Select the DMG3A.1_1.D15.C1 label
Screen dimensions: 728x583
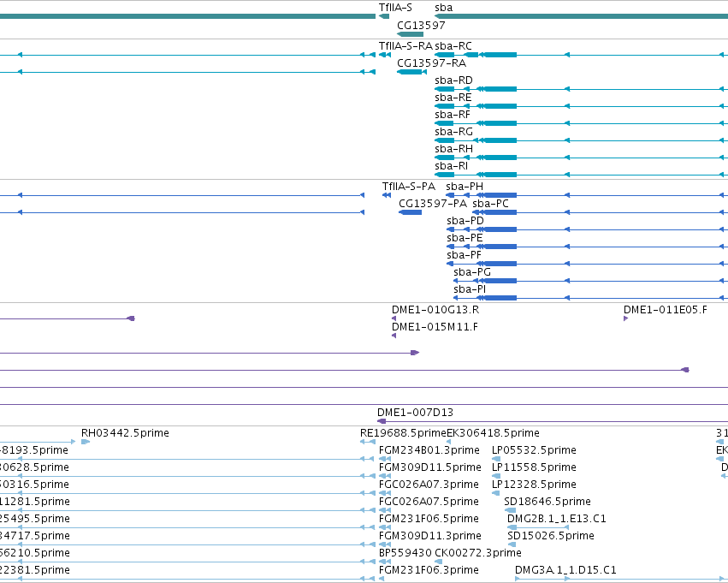coord(565,571)
